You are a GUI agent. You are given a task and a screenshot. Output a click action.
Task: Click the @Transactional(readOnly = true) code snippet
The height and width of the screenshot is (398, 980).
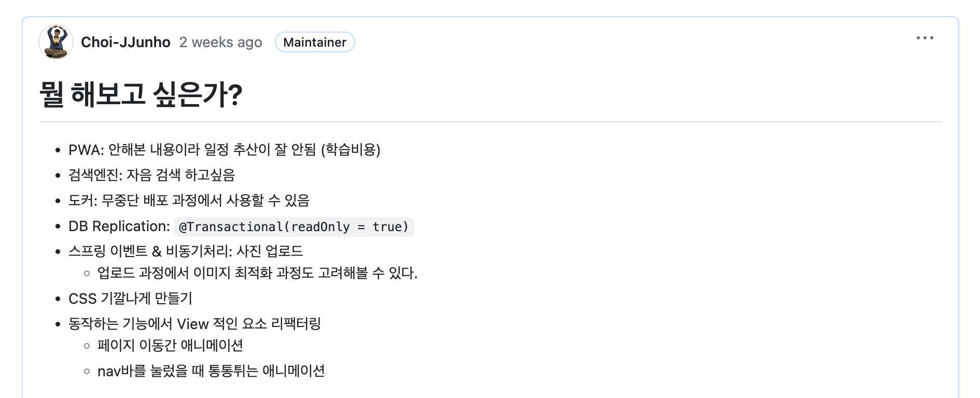(293, 227)
